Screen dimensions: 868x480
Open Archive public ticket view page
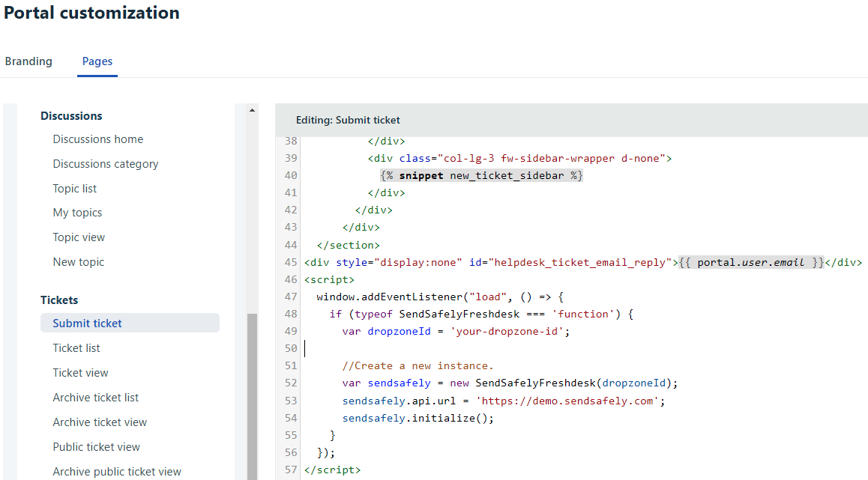coord(117,472)
